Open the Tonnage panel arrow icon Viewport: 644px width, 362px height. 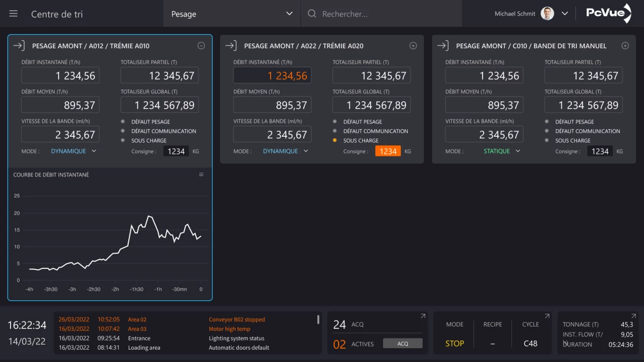pyautogui.click(x=633, y=316)
